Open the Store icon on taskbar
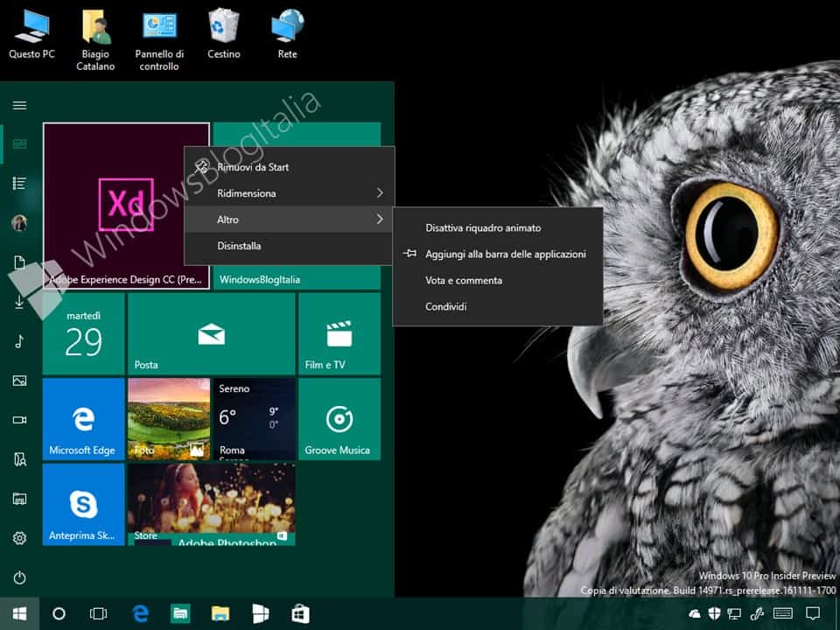The width and height of the screenshot is (840, 630). (300, 613)
